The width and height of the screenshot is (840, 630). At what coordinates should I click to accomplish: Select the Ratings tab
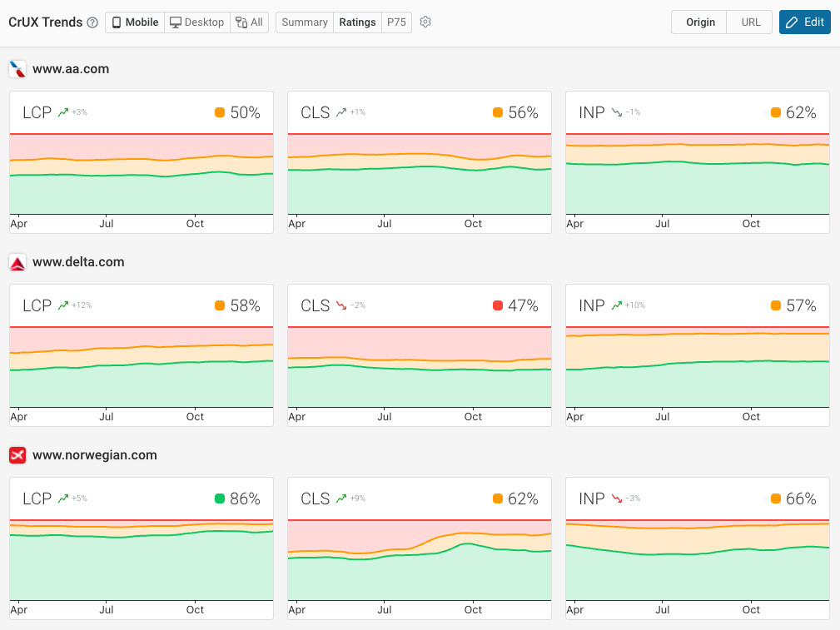(357, 22)
